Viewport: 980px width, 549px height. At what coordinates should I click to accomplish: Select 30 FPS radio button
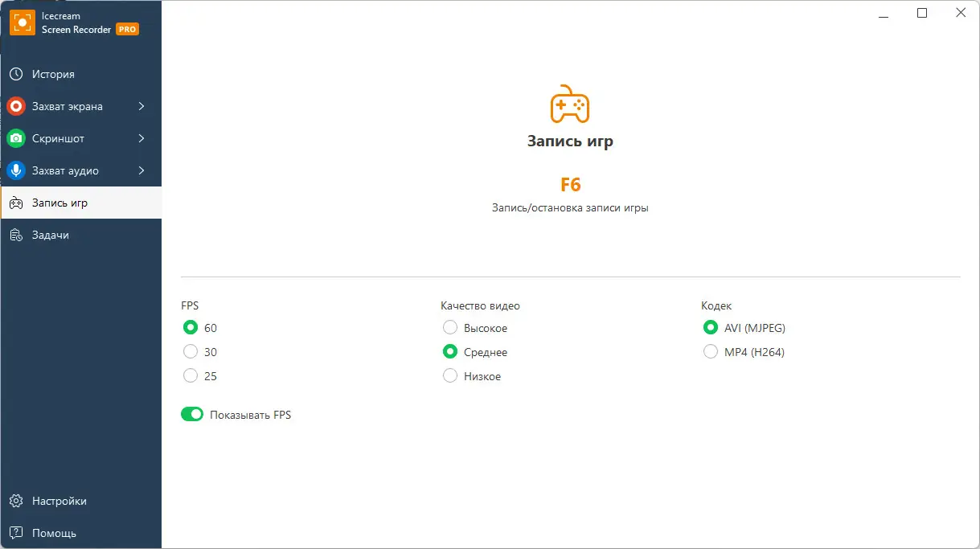pos(191,352)
